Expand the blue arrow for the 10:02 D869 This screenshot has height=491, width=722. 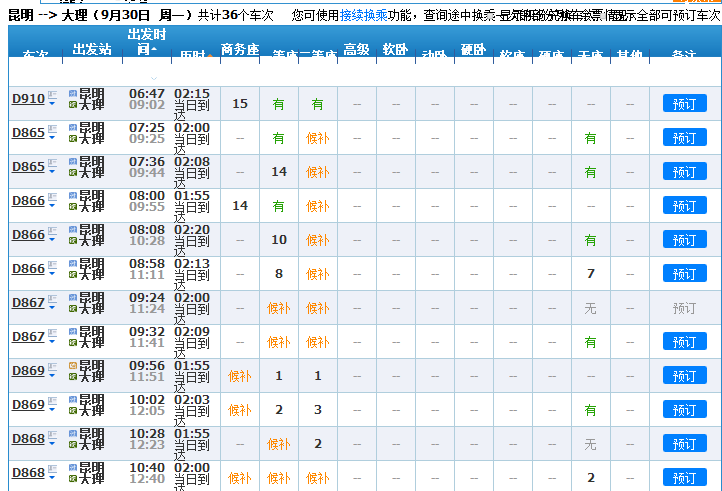coord(52,411)
